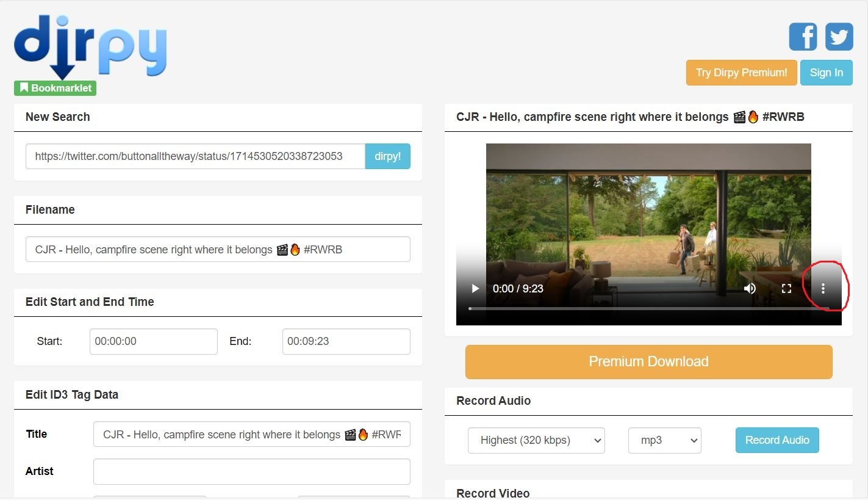Switch the video to fullscreen
This screenshot has height=500, width=868.
786,288
